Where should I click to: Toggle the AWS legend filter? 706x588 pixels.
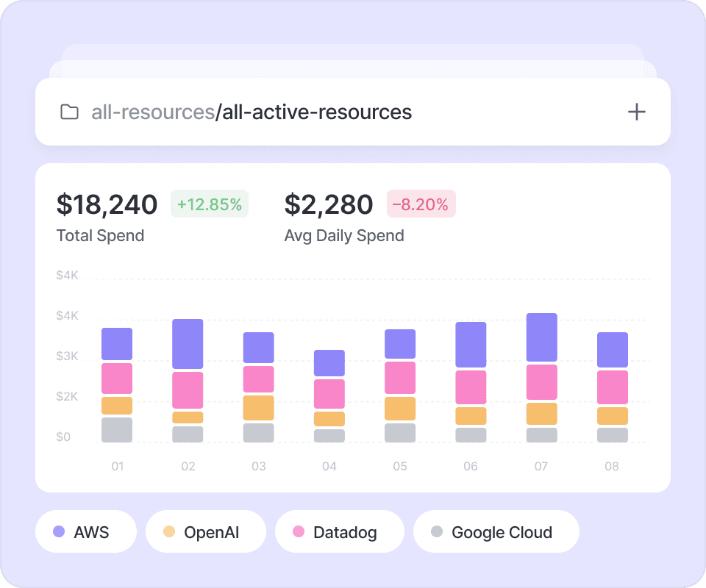click(x=86, y=531)
